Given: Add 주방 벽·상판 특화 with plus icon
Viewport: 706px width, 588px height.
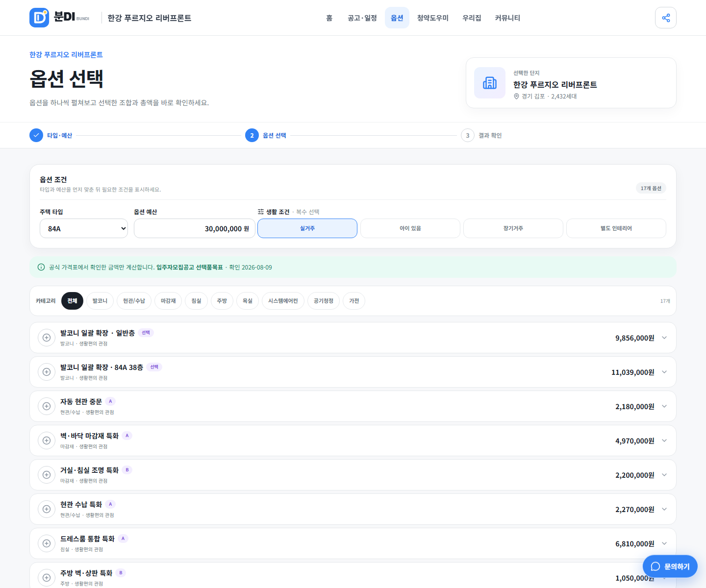Looking at the screenshot, I should tap(47, 578).
